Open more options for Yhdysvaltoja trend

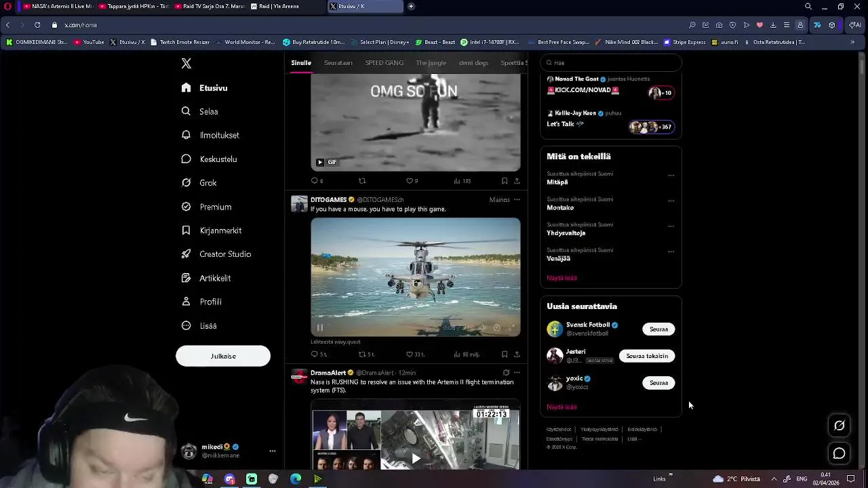pyautogui.click(x=671, y=226)
